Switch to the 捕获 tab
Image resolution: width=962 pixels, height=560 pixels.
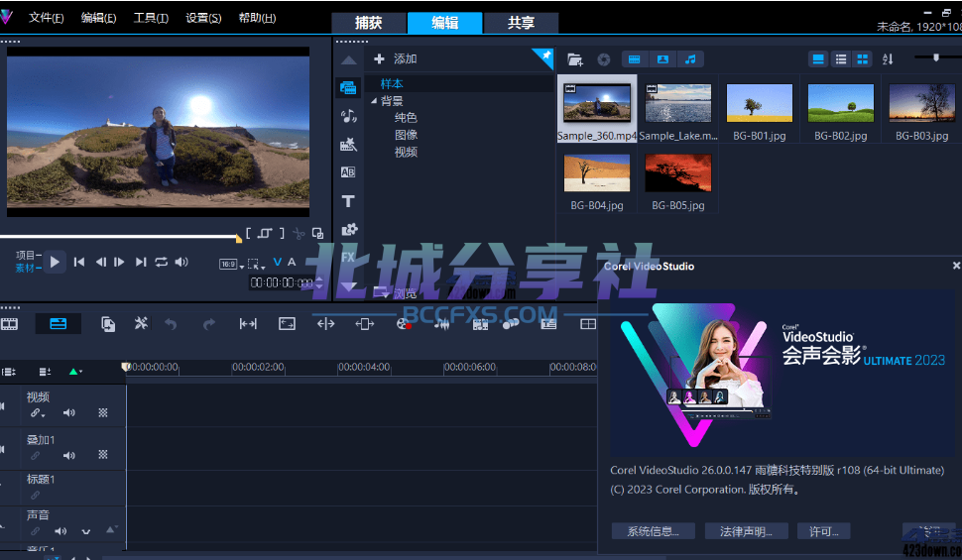369,23
